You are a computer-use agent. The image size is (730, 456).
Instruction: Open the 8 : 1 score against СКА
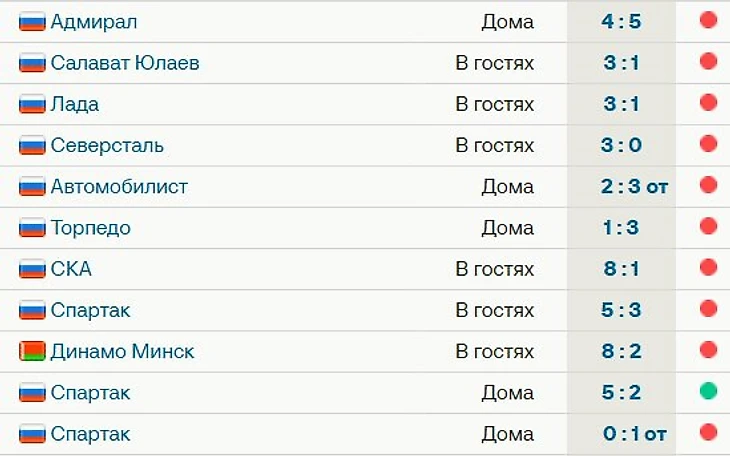(621, 269)
